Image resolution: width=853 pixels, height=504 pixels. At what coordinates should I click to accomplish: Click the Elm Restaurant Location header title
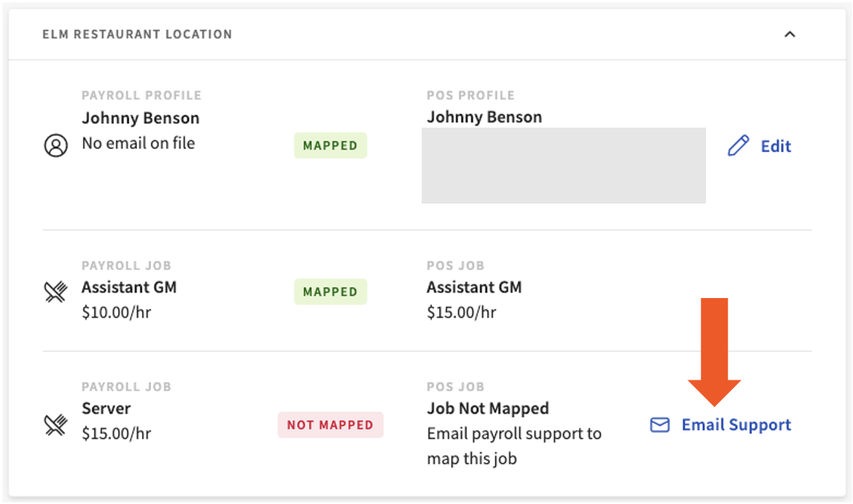click(x=137, y=34)
